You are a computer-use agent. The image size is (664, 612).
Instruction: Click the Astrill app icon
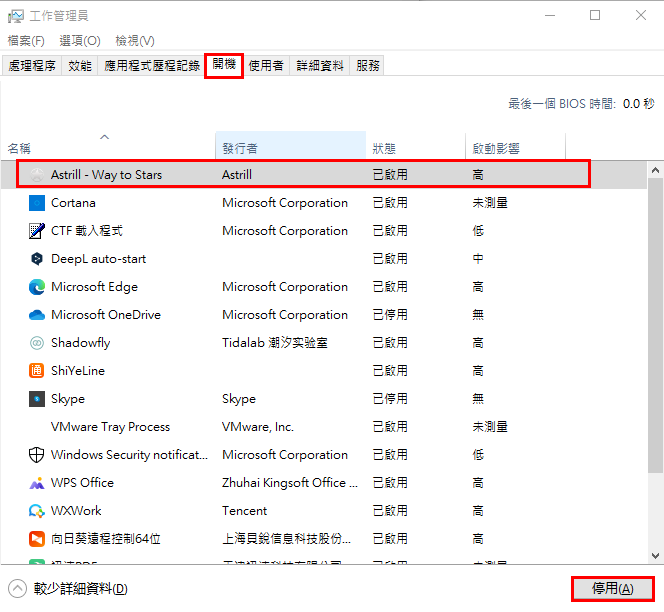(37, 174)
